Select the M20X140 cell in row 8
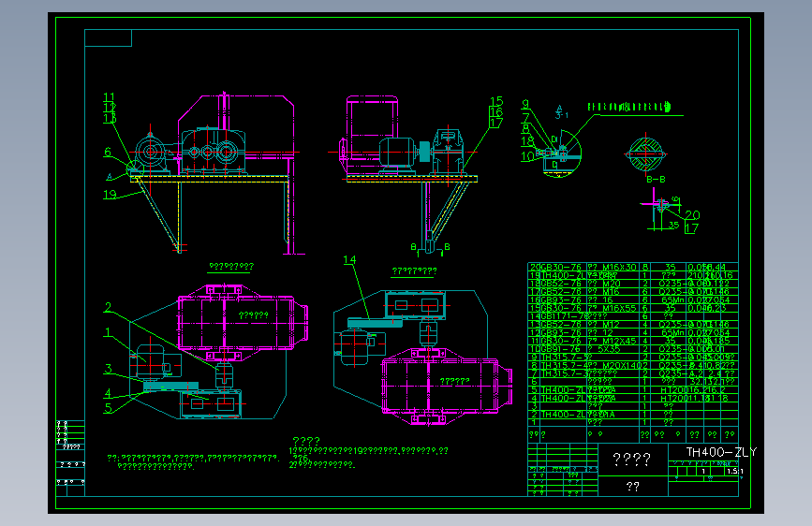Image resolution: width=812 pixels, height=526 pixels. pyautogui.click(x=622, y=366)
